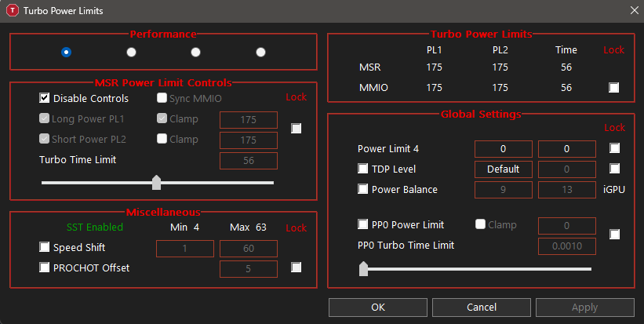Click the MMIO row label in table
The width and height of the screenshot is (644, 324).
click(373, 87)
